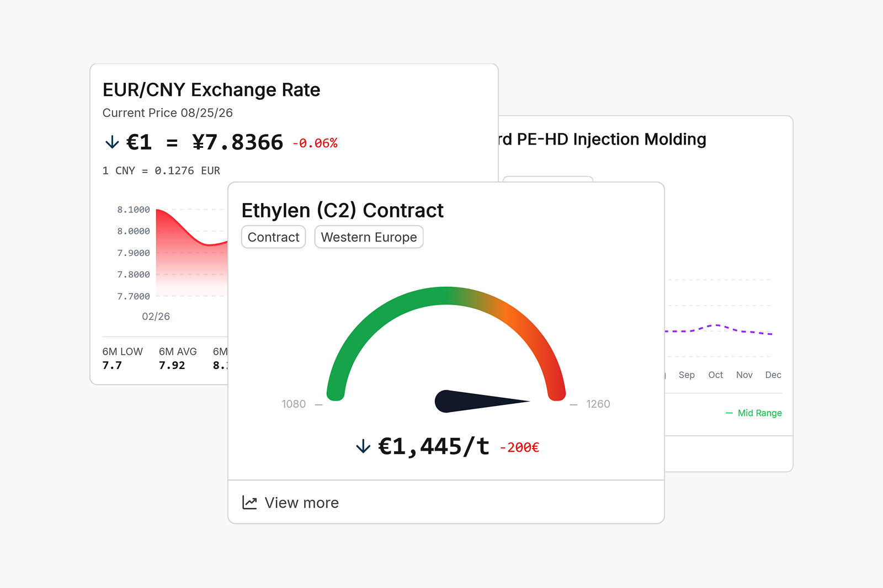Click the 6M AVG value 7.92

coord(172,365)
